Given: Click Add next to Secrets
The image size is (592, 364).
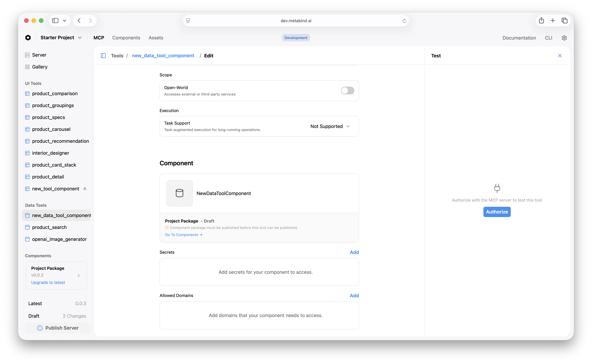Looking at the screenshot, I should pyautogui.click(x=354, y=252).
